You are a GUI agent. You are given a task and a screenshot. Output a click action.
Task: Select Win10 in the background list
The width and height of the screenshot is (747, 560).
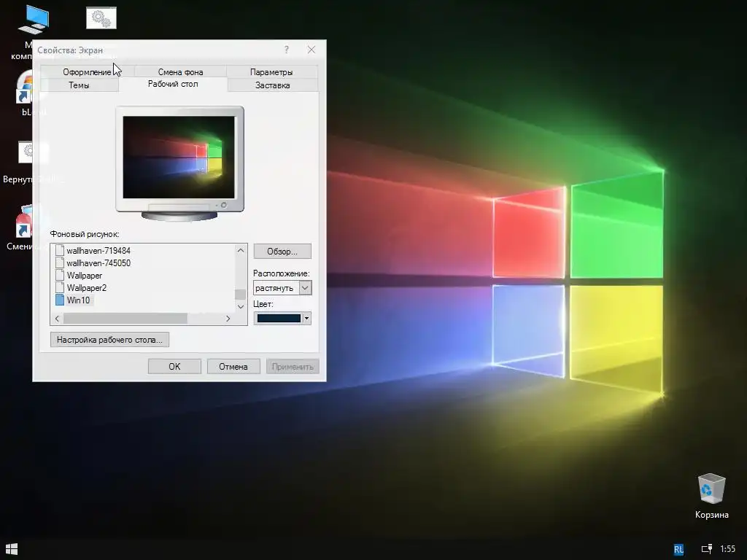click(78, 300)
